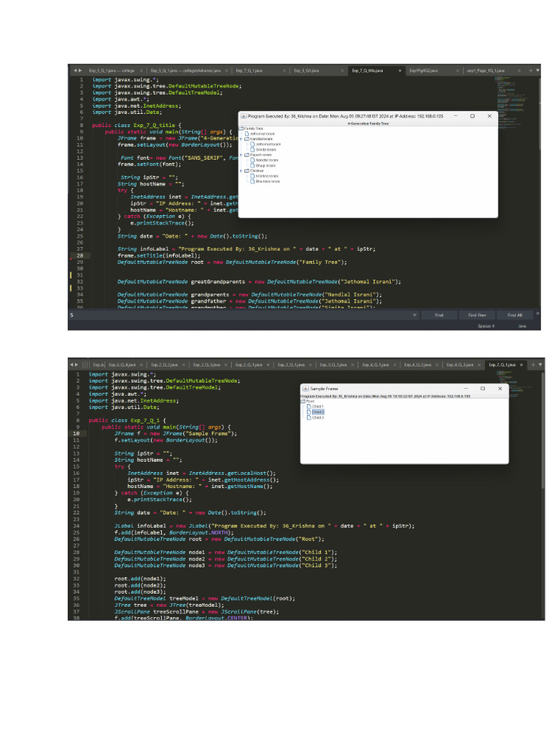This screenshot has width=560, height=747.
Task: Close the Exp.4.Q.3.java tab
Action: (478, 365)
